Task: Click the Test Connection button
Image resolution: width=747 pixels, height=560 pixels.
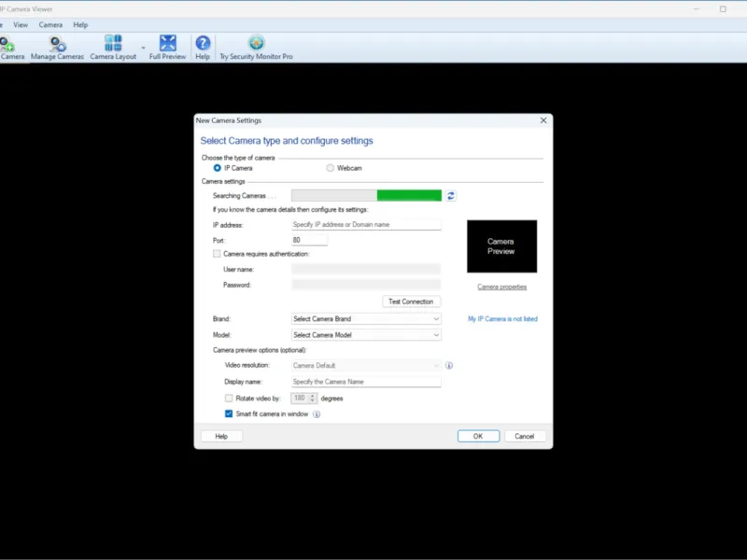Action: [x=411, y=301]
